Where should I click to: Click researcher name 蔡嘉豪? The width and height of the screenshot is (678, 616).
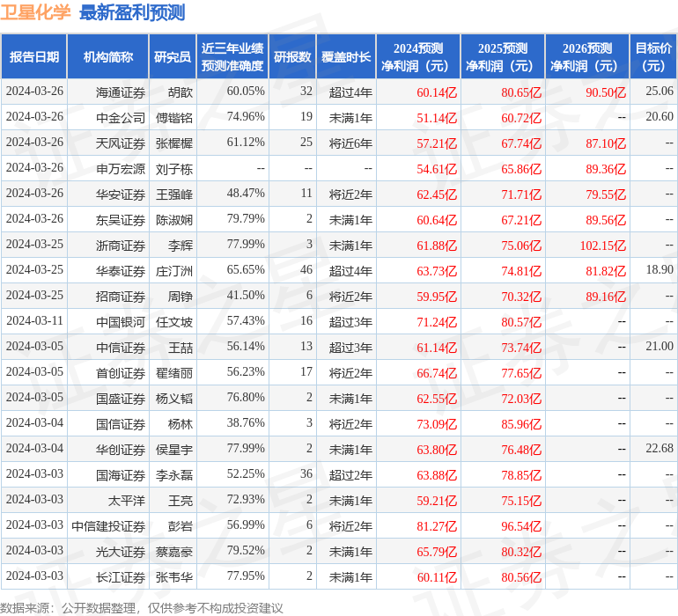[x=174, y=551]
